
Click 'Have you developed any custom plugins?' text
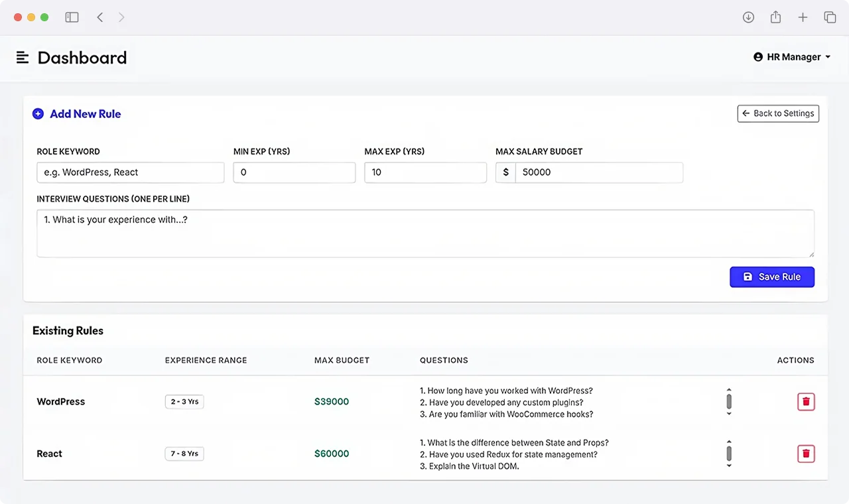(501, 403)
